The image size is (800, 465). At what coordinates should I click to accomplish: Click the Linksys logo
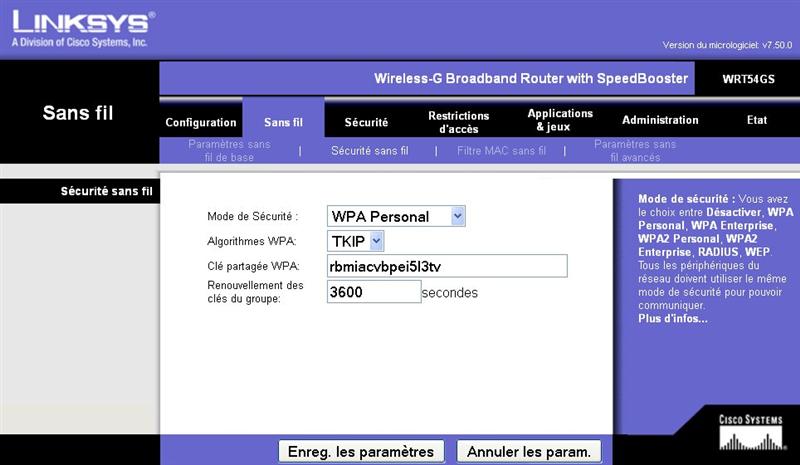coord(82,29)
